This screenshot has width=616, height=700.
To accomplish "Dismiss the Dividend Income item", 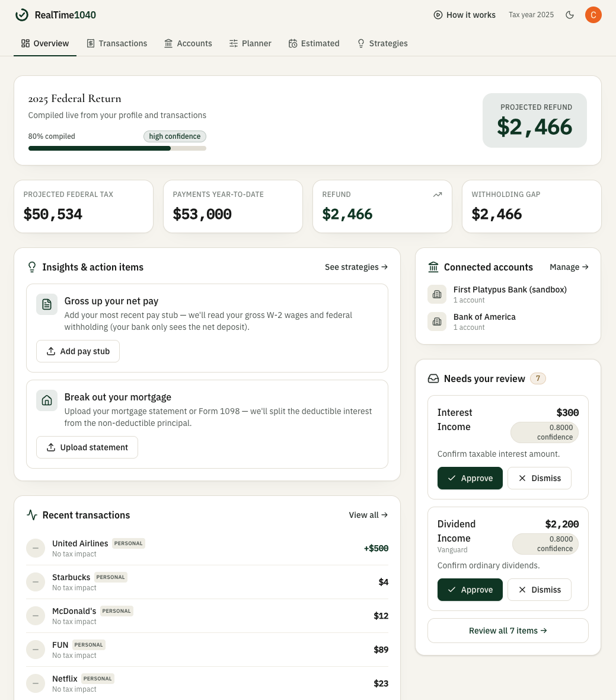I will click(x=540, y=590).
